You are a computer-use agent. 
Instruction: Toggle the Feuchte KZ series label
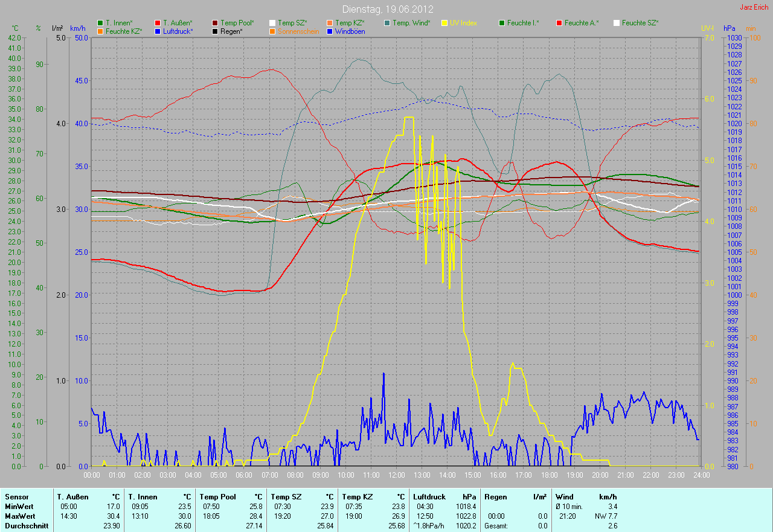pyautogui.click(x=123, y=31)
